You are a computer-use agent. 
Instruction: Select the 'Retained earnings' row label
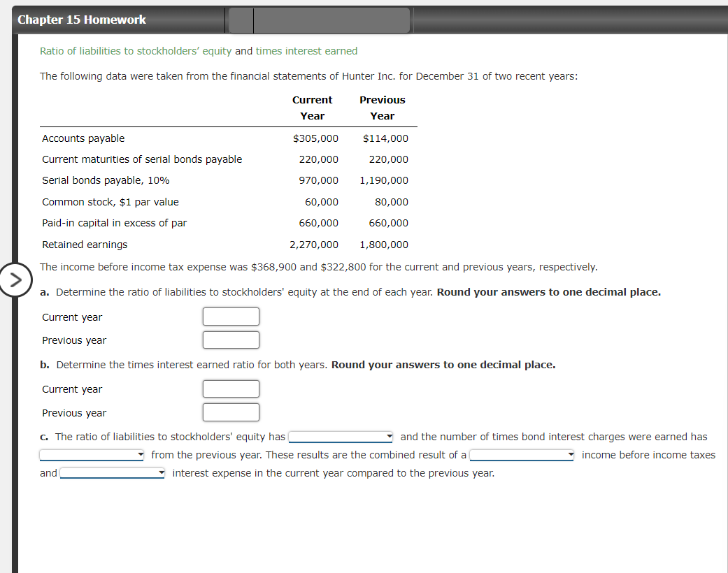pos(85,245)
